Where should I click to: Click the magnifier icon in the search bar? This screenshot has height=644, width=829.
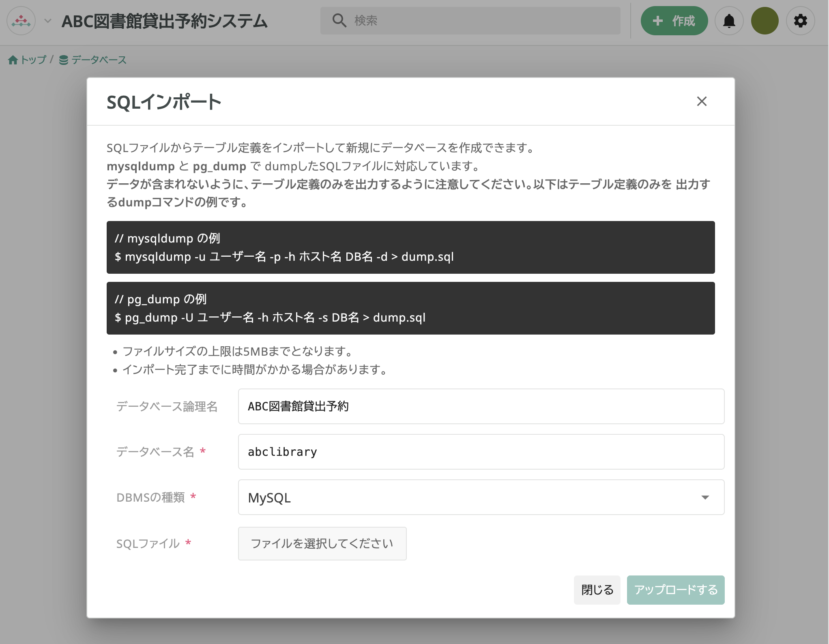click(x=339, y=20)
